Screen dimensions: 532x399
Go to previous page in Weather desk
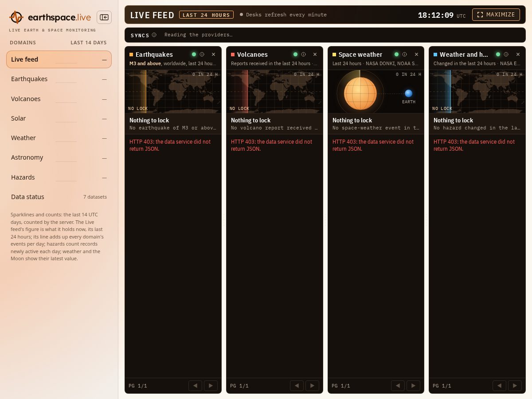click(x=499, y=386)
